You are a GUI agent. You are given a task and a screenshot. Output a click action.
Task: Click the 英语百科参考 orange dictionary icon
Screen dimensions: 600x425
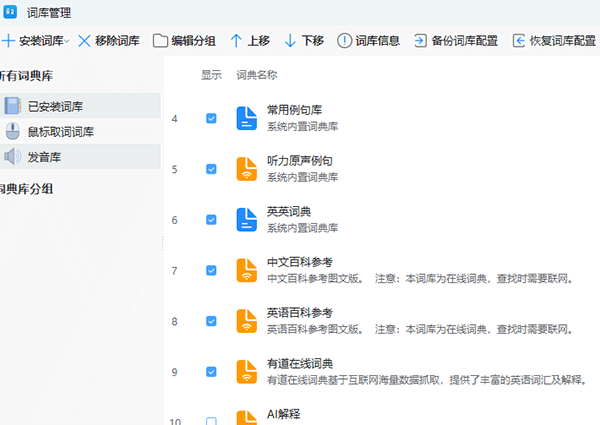pyautogui.click(x=247, y=321)
